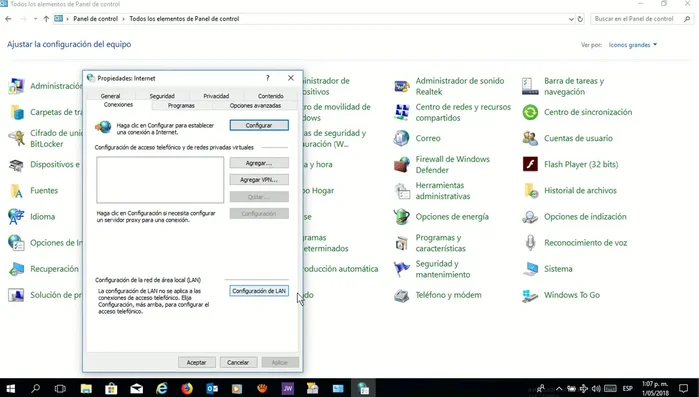Open Opciones de indización icon
The image size is (699, 397).
530,217
